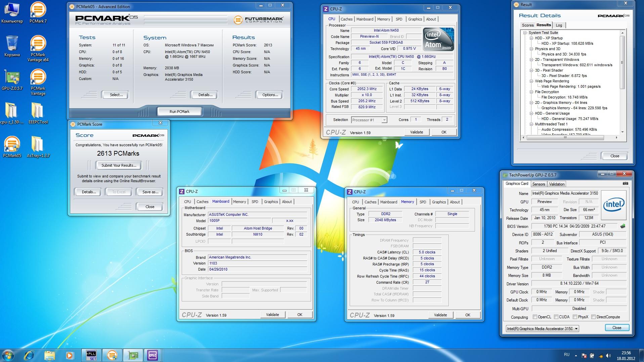This screenshot has width=644, height=362.
Task: Click the Run PCMark button
Action: click(179, 112)
